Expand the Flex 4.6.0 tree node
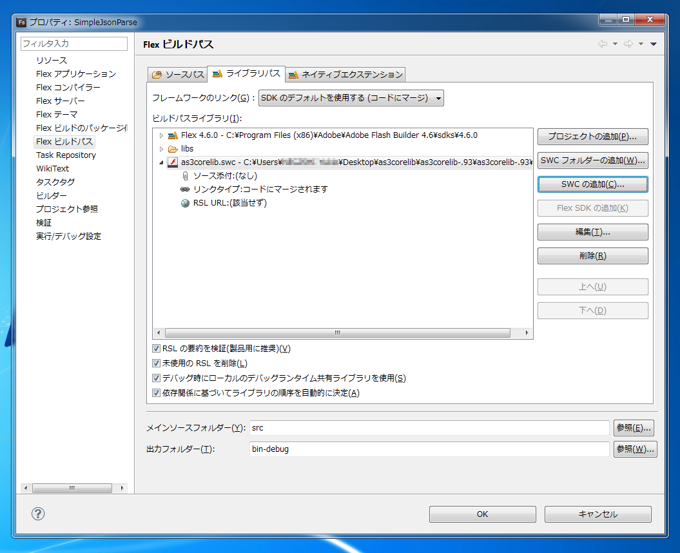The width and height of the screenshot is (680, 553). (161, 135)
